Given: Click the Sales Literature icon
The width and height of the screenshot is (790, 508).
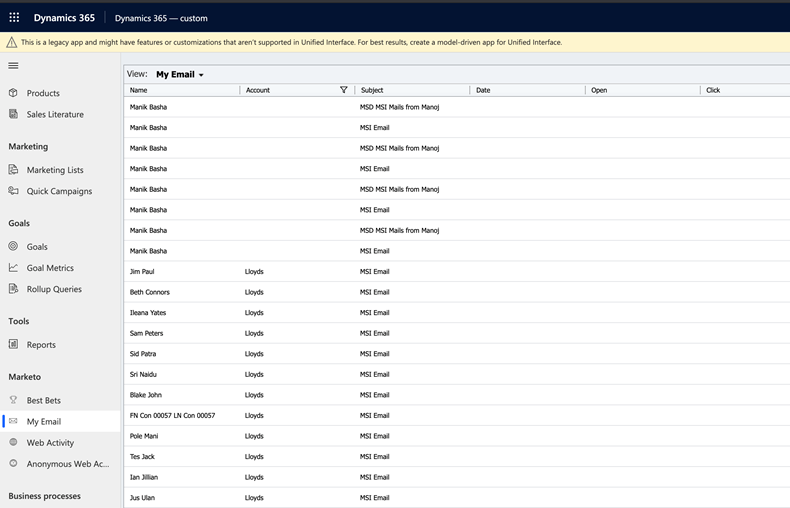Looking at the screenshot, I should [x=14, y=114].
